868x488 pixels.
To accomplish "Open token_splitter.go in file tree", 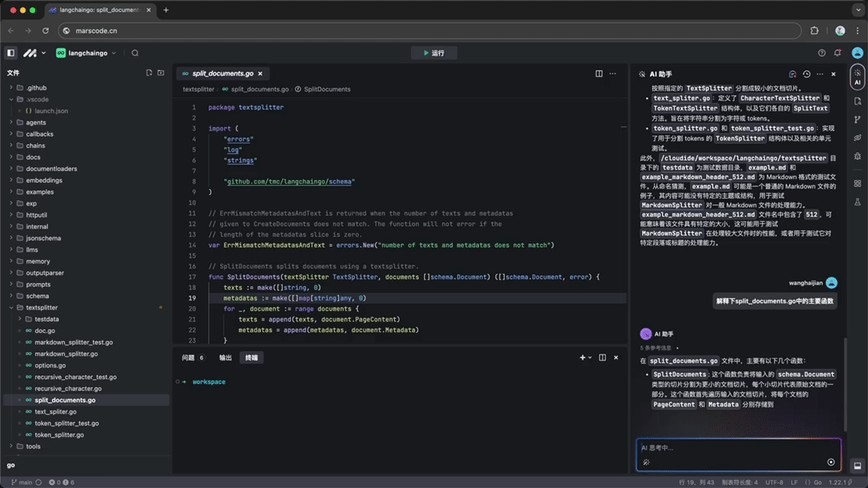I will (x=59, y=435).
